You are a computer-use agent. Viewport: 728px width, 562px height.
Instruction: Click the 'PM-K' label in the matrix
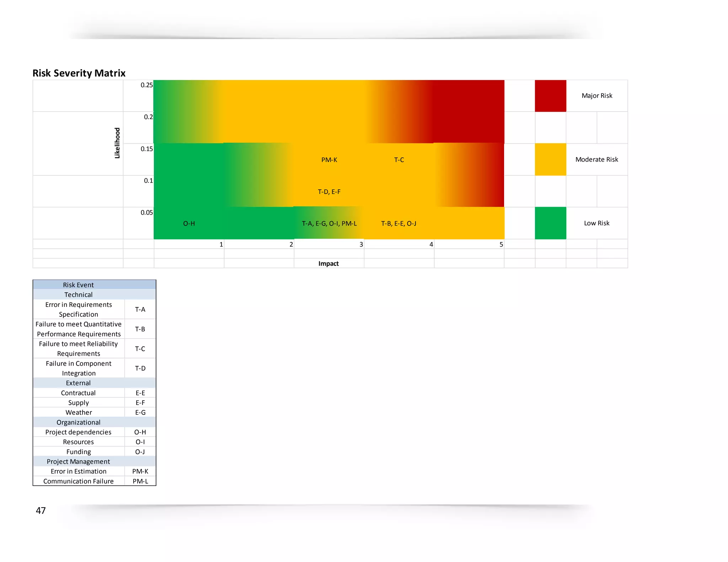click(x=329, y=160)
